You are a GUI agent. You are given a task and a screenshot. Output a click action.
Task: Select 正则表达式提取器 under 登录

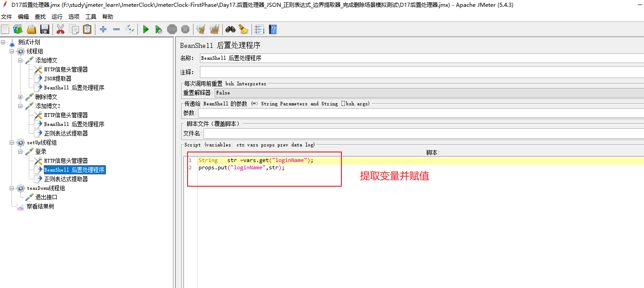click(x=66, y=179)
